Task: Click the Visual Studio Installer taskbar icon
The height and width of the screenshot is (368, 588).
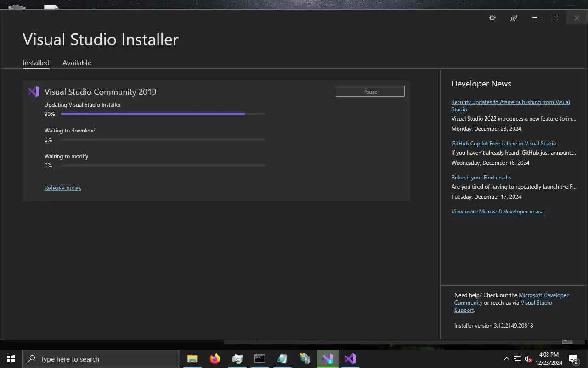Action: [328, 359]
